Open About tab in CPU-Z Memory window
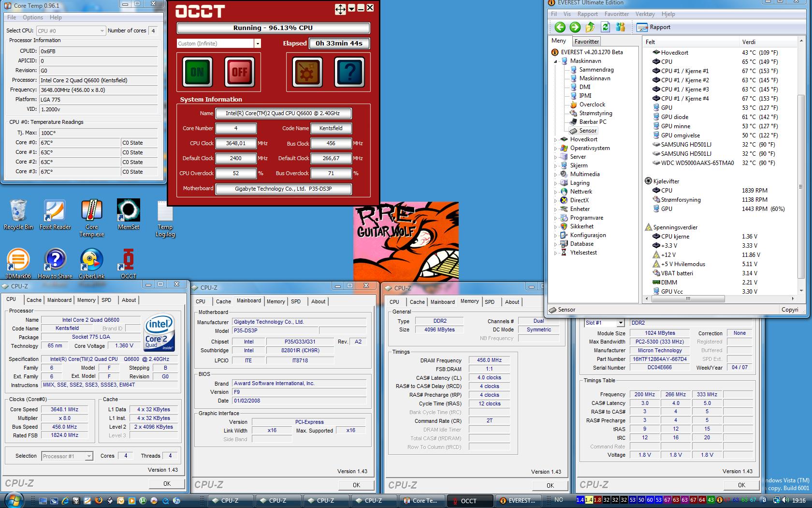Image resolution: width=812 pixels, height=508 pixels. pos(512,302)
